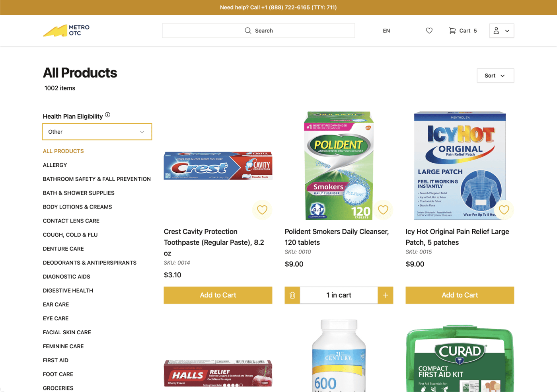Open the Curad First Aid Kit image
Viewport: 557px width, 392px height.
point(460,358)
